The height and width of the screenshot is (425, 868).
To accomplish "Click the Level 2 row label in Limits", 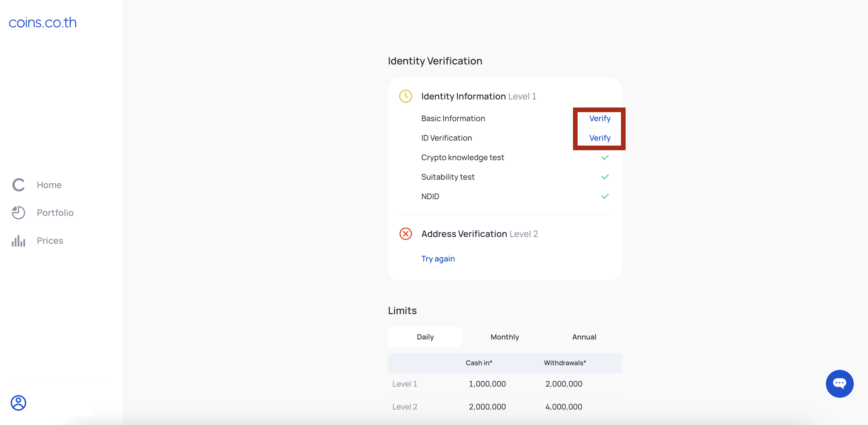I will 405,407.
